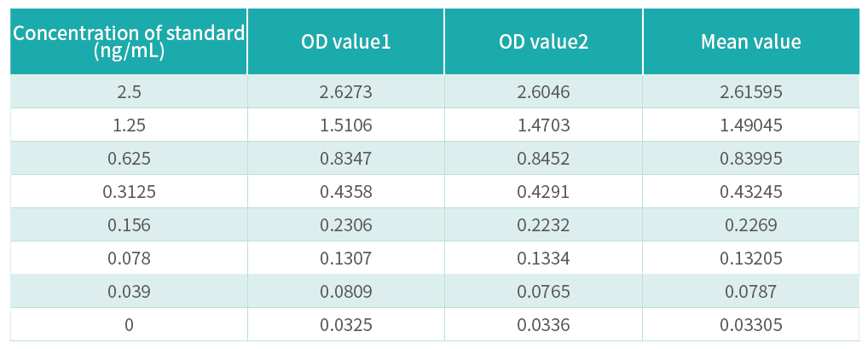Viewport: 868px width, 349px height.
Task: Click the "OD value2" column header
Action: [x=543, y=42]
